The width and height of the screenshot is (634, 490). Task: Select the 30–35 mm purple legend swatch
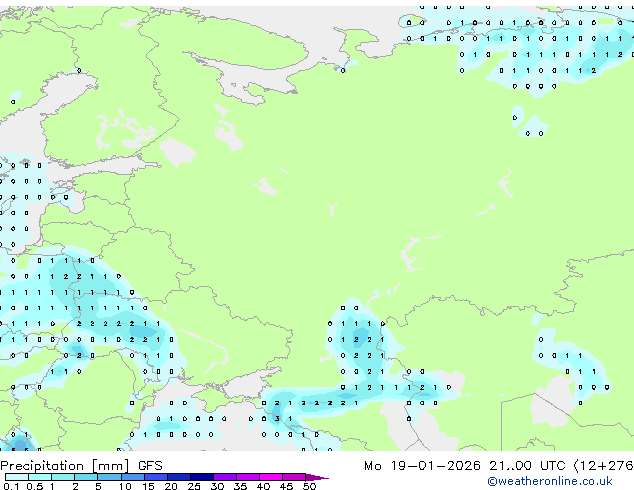tap(225, 477)
